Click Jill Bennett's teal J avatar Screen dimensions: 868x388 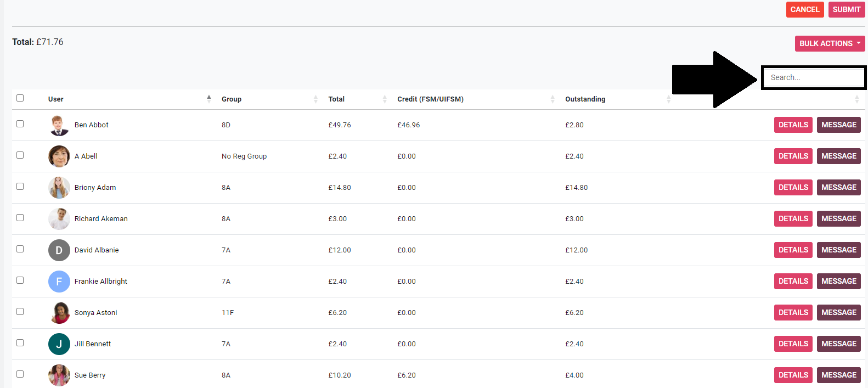[x=59, y=344]
